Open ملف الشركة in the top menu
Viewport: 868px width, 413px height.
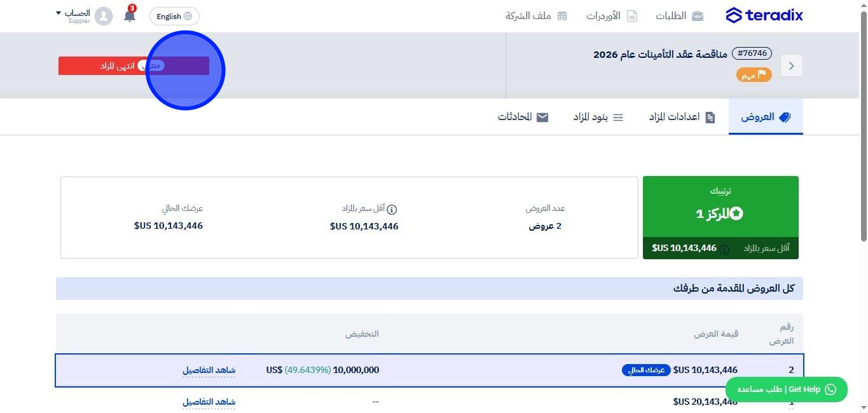536,16
